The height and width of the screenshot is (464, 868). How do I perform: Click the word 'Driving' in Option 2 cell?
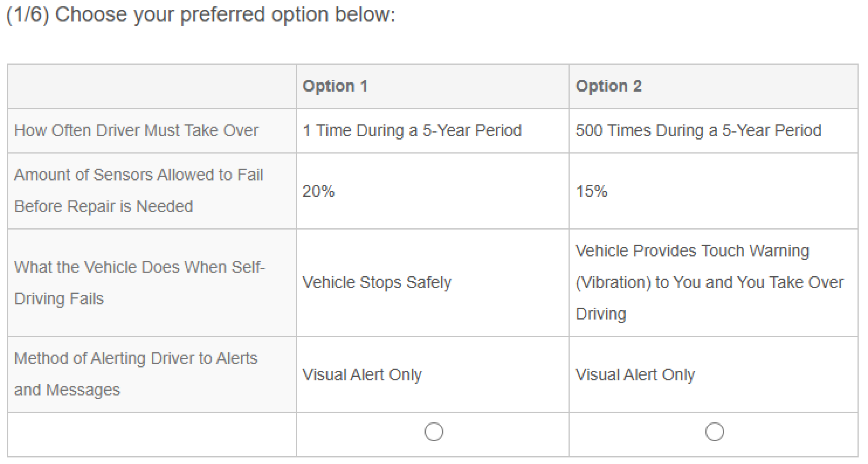point(601,314)
